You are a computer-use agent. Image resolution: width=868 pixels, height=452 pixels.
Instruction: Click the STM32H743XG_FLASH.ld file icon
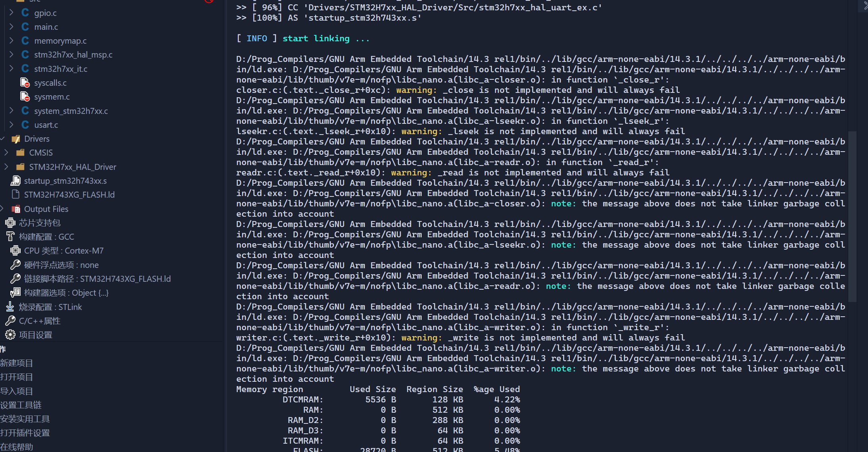[15, 194]
